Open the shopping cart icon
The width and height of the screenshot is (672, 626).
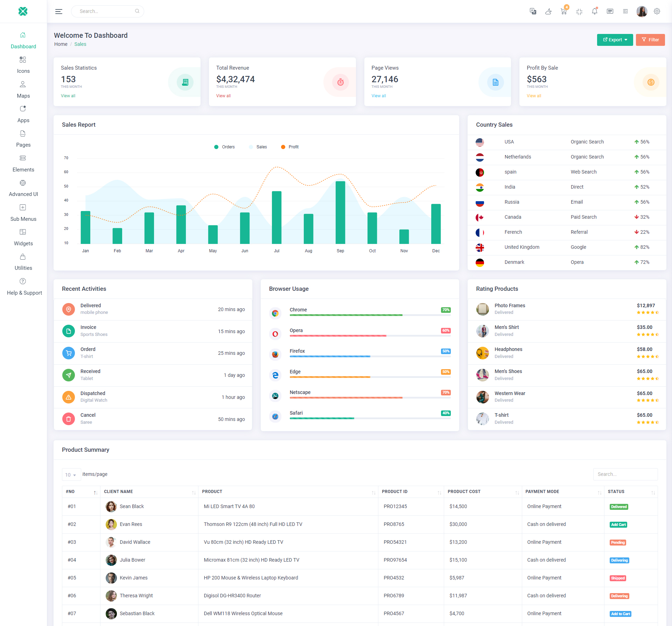(x=563, y=11)
